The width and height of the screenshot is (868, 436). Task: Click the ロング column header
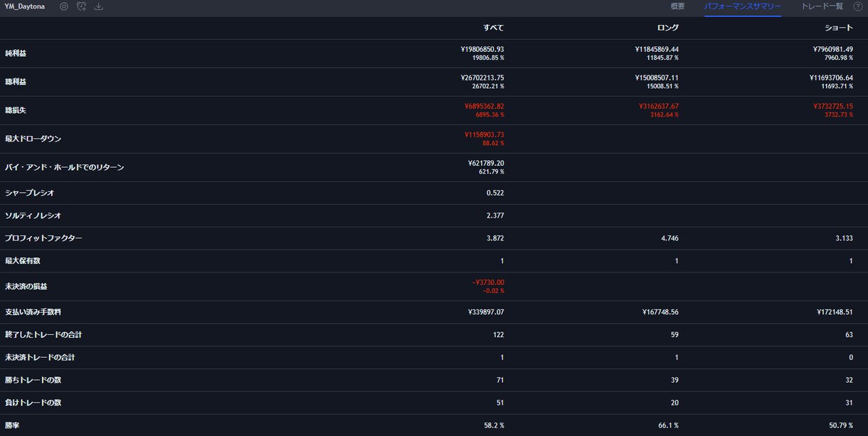pyautogui.click(x=667, y=28)
